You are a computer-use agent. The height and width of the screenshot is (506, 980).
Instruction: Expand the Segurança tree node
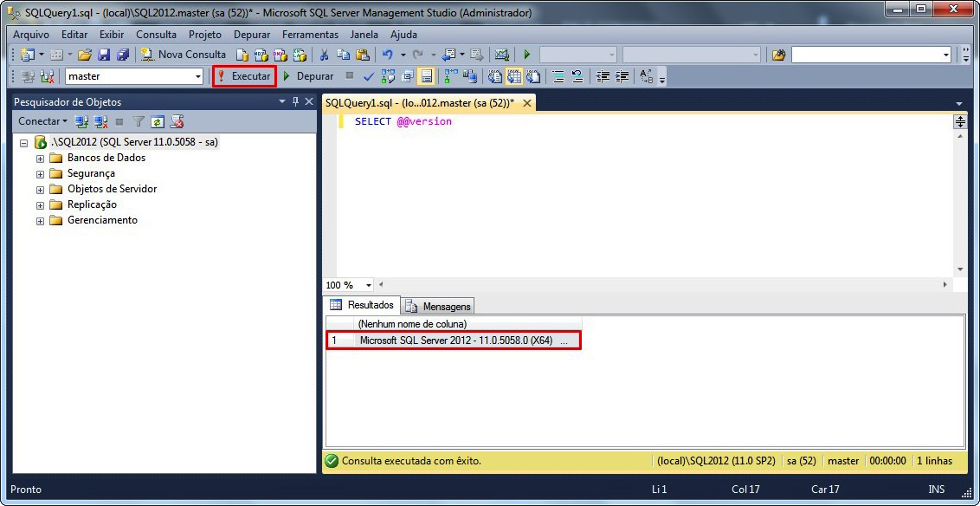[x=40, y=174]
